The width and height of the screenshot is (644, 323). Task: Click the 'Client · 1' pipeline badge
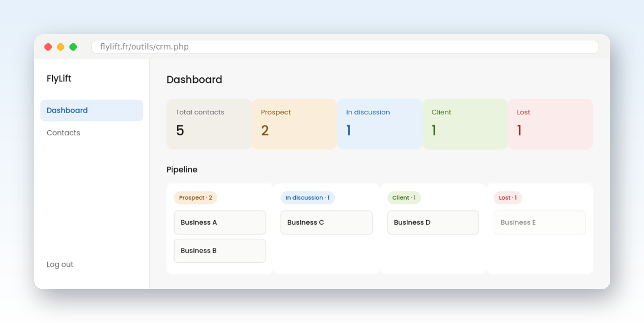[x=404, y=198]
